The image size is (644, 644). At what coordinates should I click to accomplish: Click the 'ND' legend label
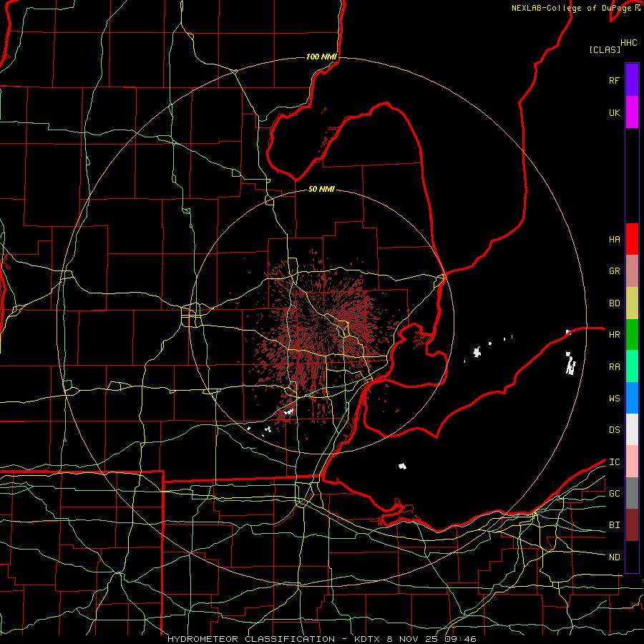click(614, 557)
